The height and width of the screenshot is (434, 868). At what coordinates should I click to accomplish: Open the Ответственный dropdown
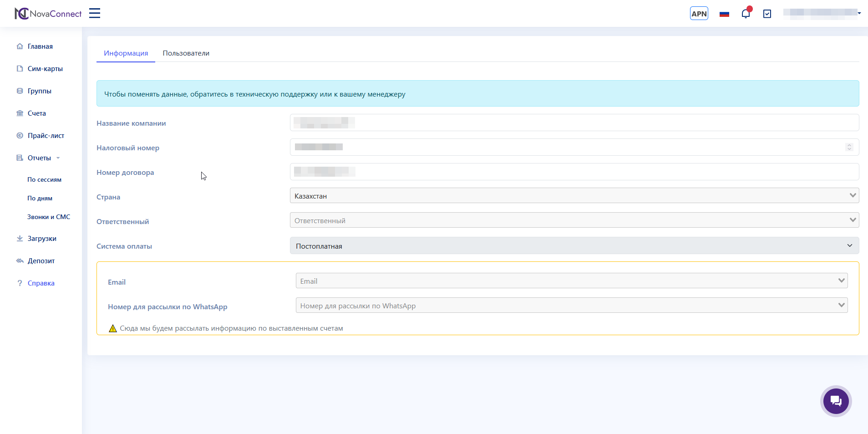[x=574, y=220]
